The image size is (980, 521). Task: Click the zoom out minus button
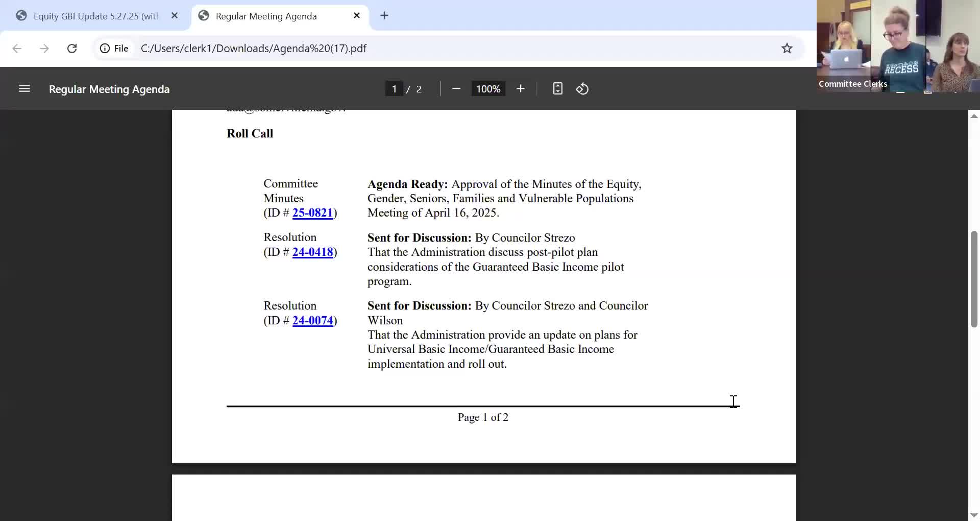tap(456, 89)
